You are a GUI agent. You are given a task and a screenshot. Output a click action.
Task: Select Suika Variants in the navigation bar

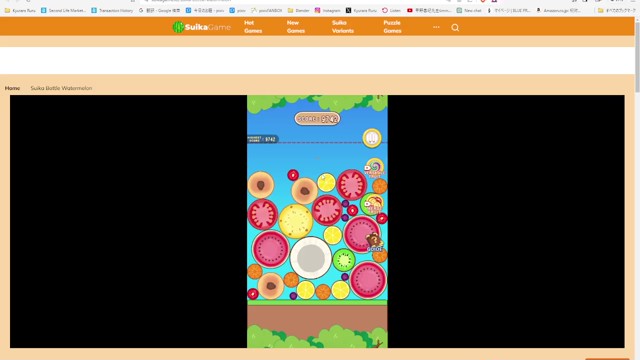point(342,27)
